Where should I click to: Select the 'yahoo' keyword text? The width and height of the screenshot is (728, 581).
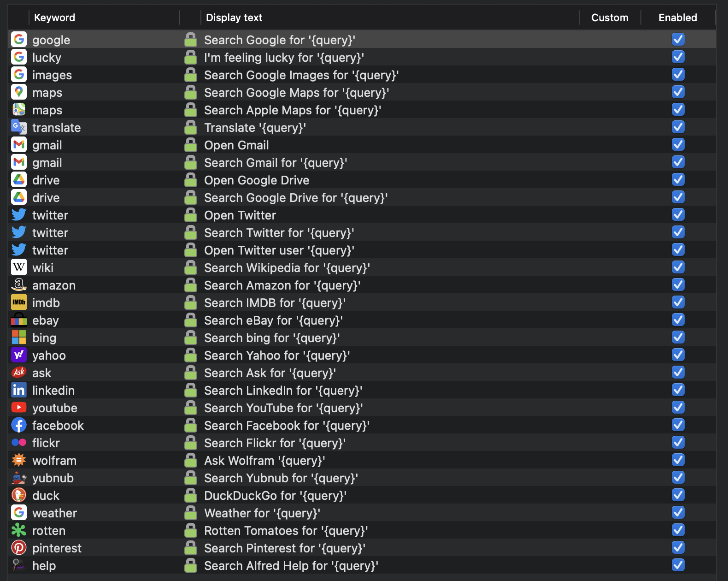[x=49, y=356]
